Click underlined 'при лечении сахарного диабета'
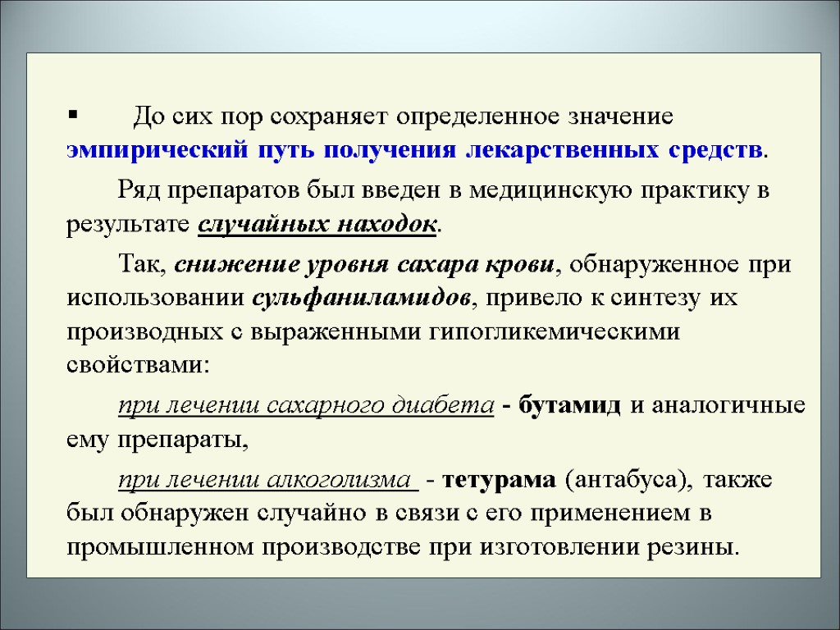The width and height of the screenshot is (840, 630). coord(306,405)
